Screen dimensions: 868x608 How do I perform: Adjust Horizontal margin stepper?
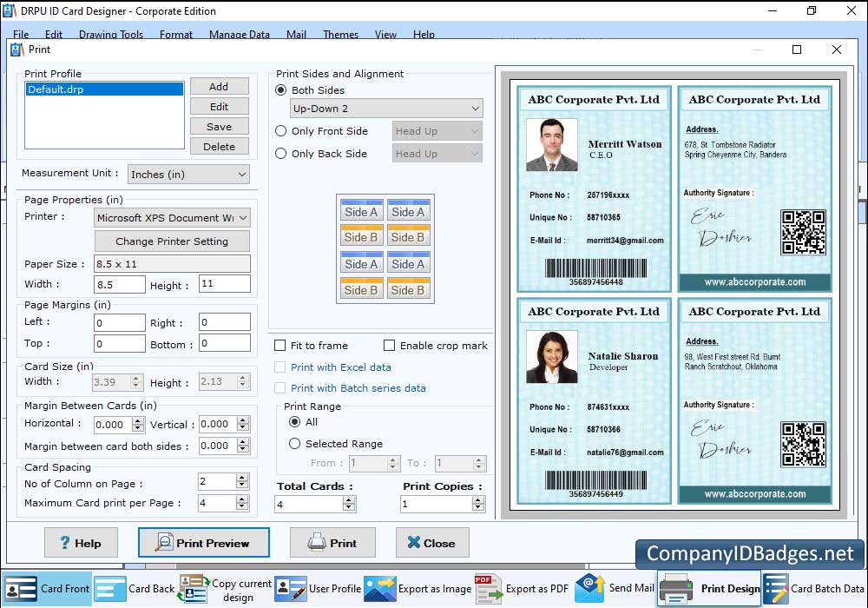coord(138,425)
